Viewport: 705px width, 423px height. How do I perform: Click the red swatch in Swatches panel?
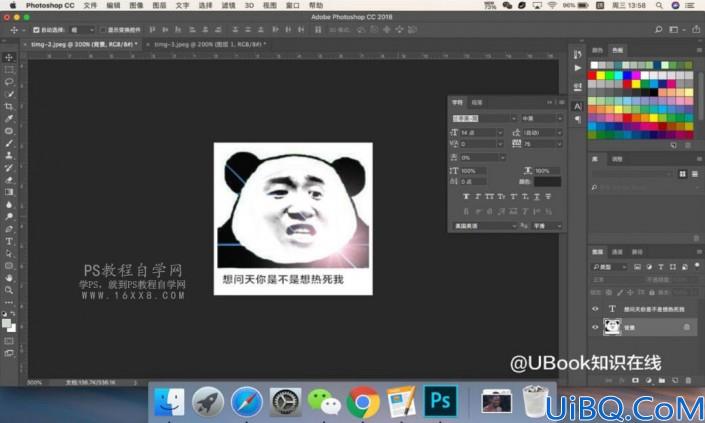(x=592, y=76)
